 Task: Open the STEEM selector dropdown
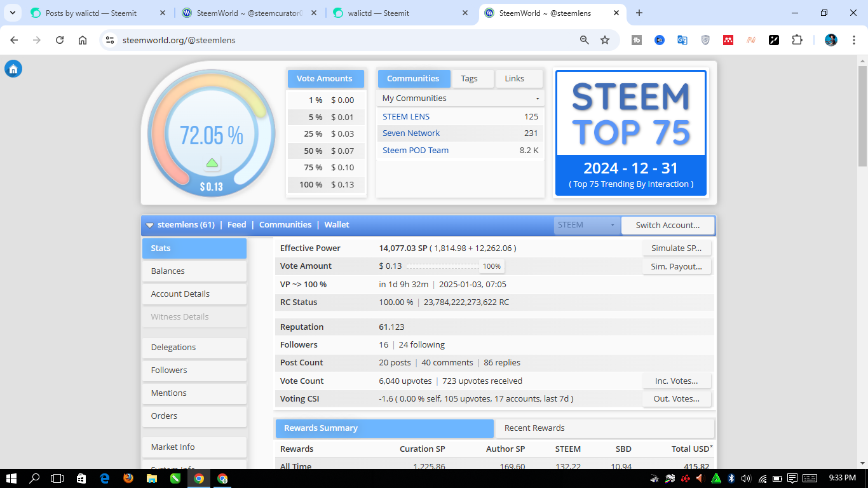tap(587, 225)
